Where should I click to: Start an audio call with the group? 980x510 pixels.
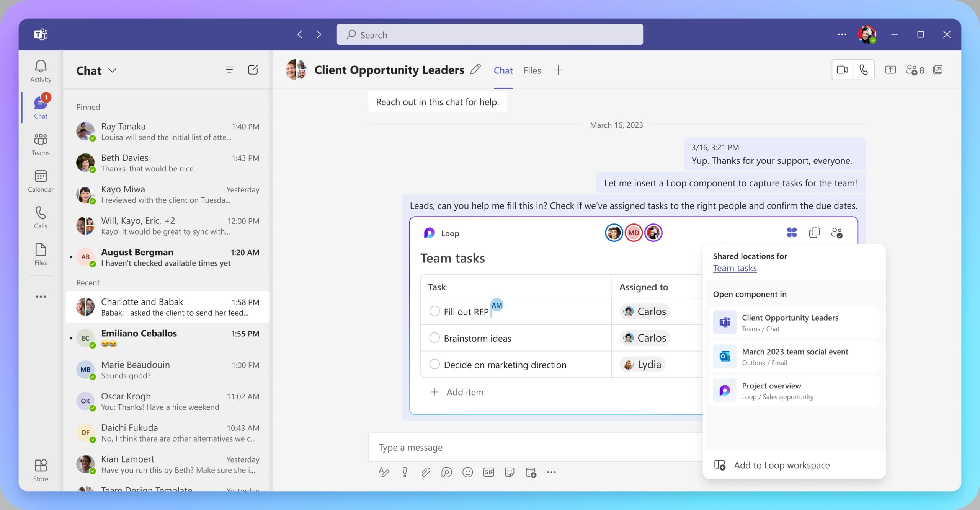(864, 70)
